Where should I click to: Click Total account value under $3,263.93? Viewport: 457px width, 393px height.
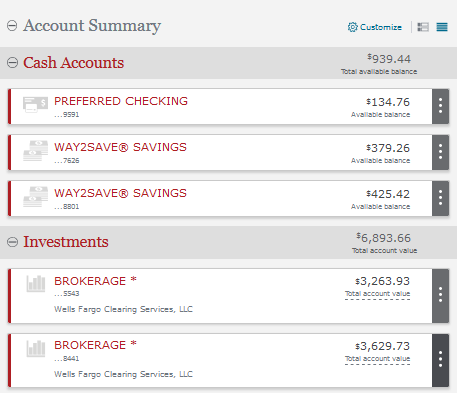(377, 294)
